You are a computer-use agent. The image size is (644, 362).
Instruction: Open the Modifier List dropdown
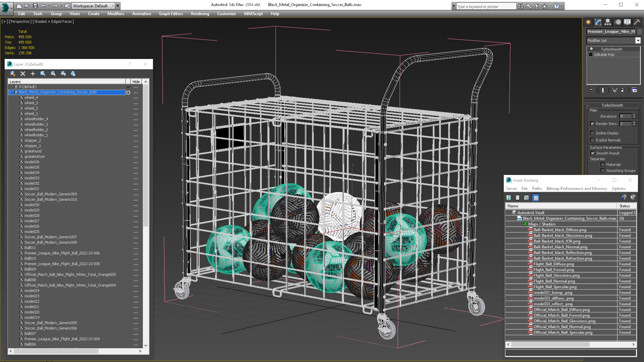(x=638, y=40)
